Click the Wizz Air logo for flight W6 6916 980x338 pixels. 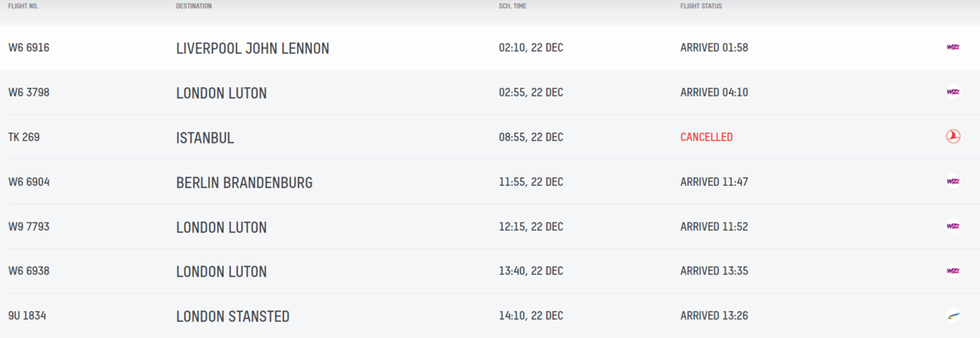point(952,47)
